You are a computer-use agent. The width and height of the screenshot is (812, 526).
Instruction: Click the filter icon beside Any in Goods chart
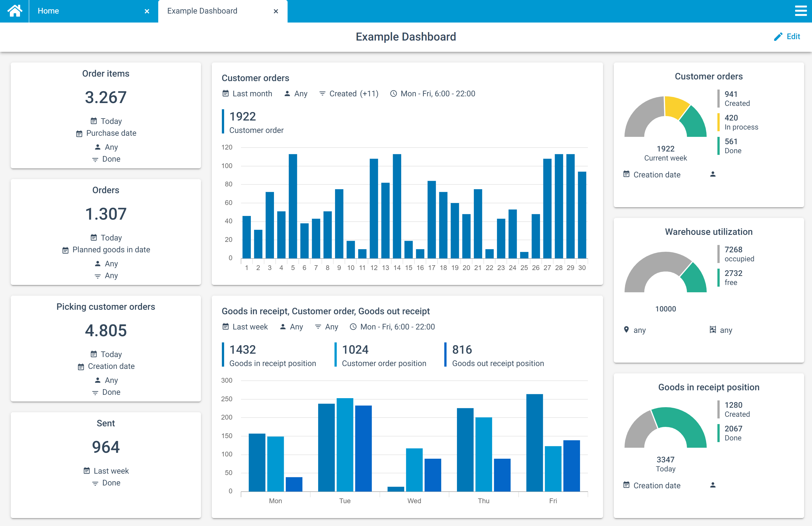[318, 327]
